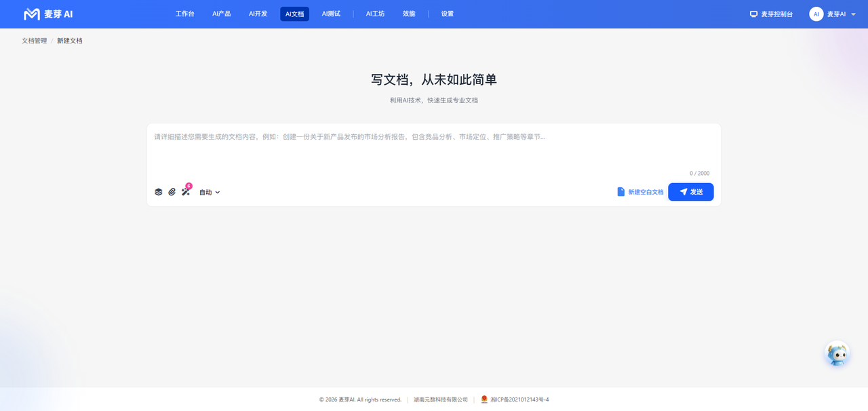Click the police badge icon in footer
The height and width of the screenshot is (411, 868).
pos(484,399)
